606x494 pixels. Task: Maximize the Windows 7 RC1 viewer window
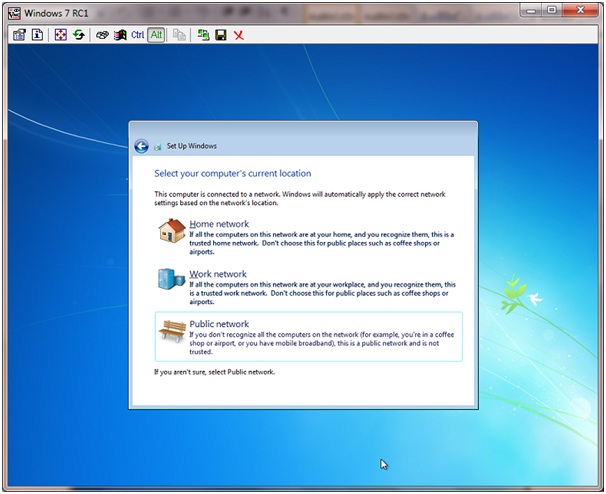click(552, 10)
